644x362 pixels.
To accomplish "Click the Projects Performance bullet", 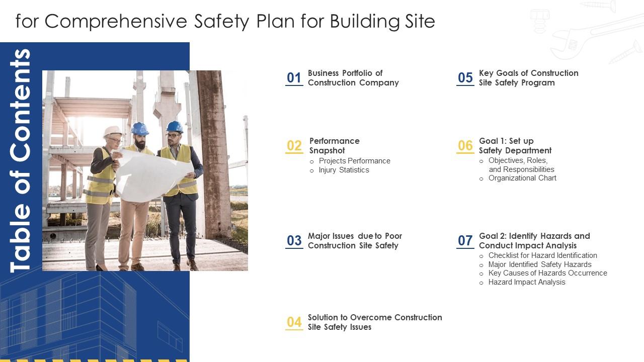I will point(354,161).
